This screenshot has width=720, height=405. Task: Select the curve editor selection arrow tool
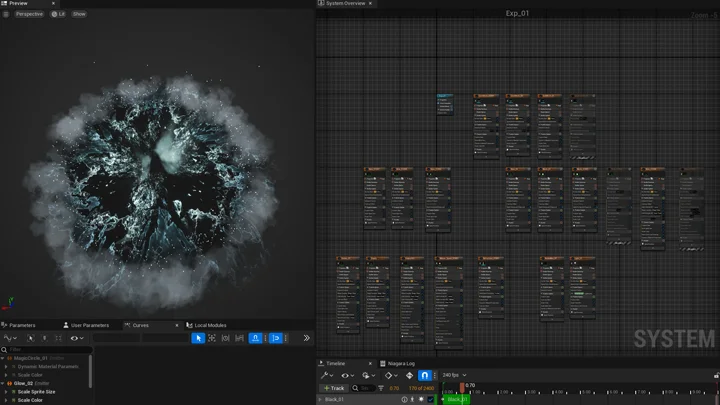198,338
